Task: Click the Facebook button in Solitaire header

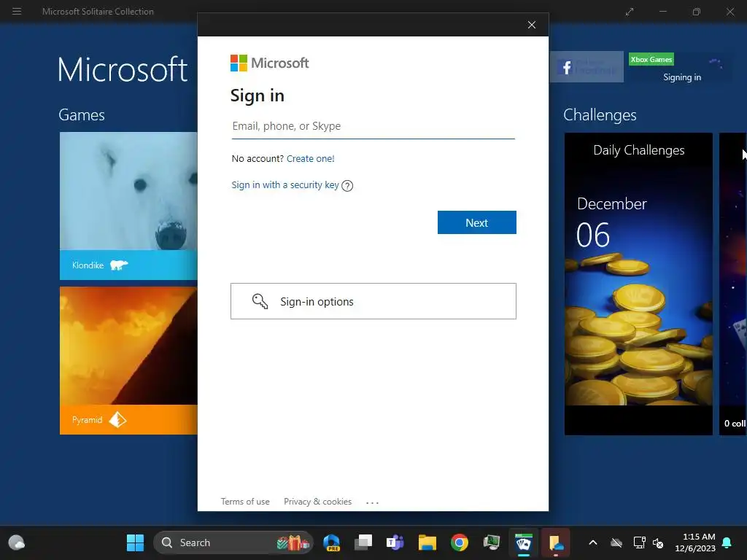Action: click(x=587, y=66)
